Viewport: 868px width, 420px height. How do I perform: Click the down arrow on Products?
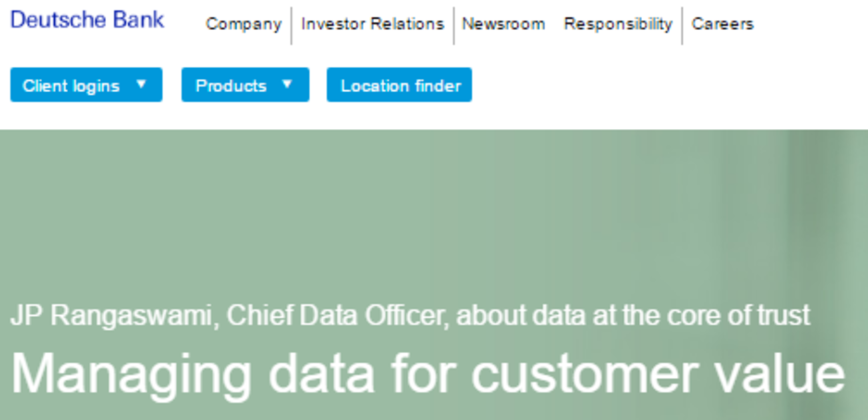click(287, 84)
